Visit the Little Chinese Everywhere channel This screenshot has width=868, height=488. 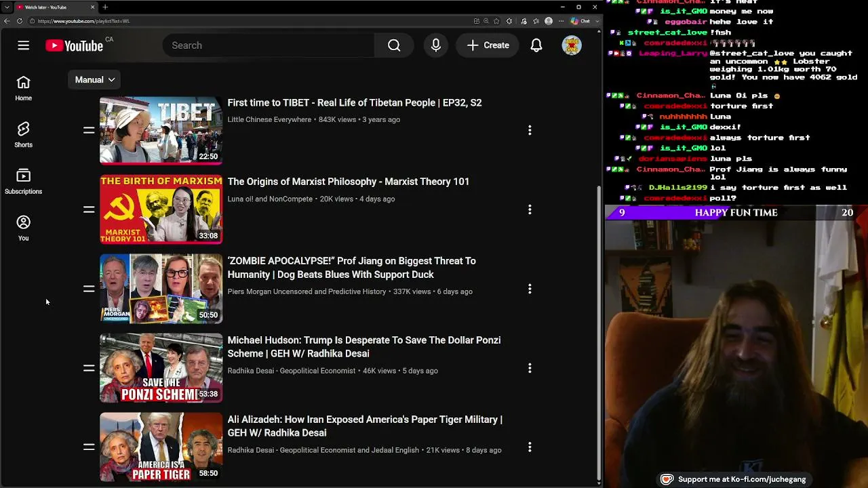[x=269, y=120]
